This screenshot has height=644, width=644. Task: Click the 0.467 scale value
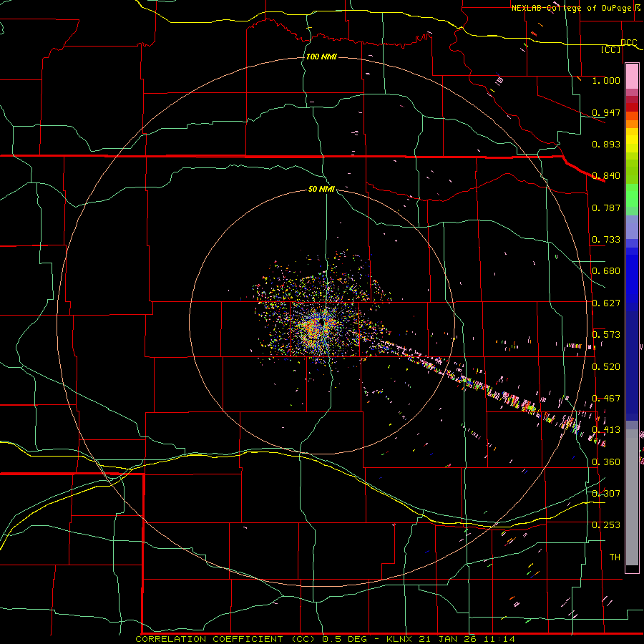606,399
